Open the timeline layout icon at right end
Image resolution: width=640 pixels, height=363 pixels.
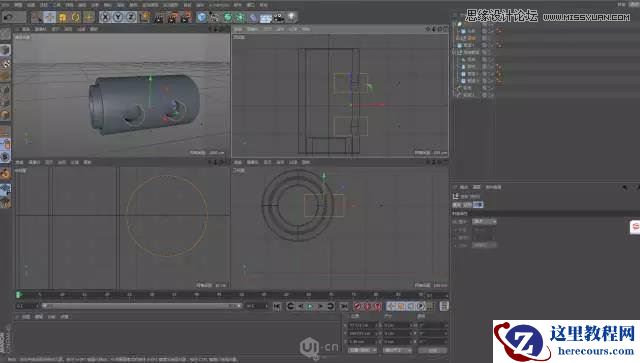pos(444,306)
